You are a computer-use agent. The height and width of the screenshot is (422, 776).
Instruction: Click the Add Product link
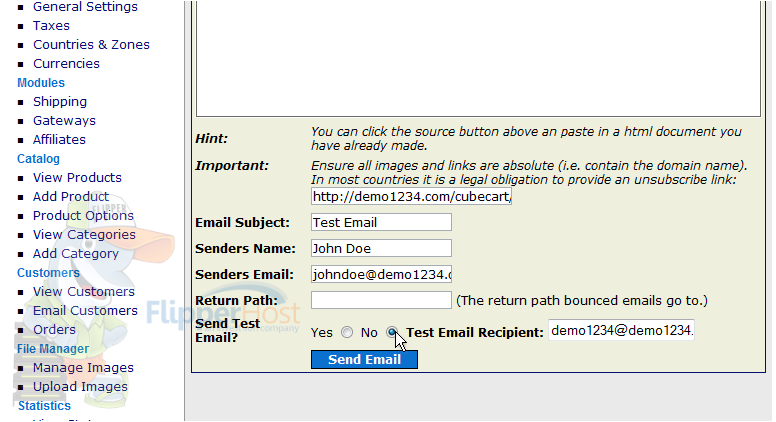(x=71, y=197)
